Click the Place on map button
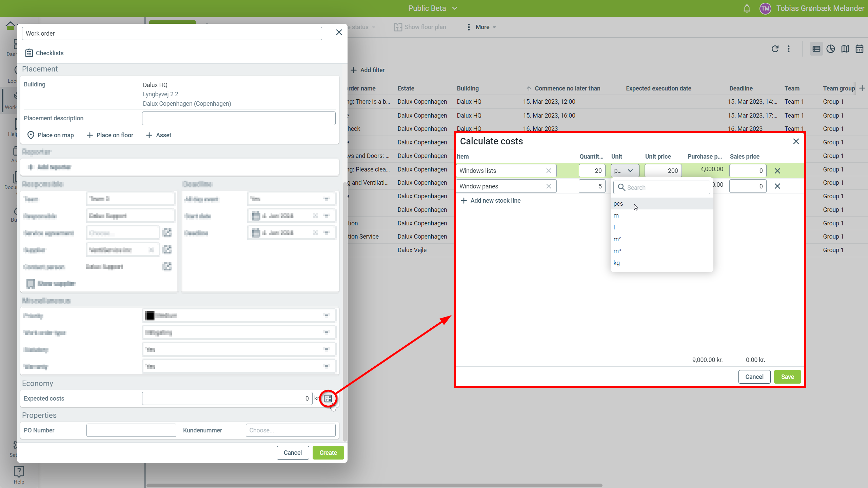Screen dimensions: 868x488 pos(50,135)
